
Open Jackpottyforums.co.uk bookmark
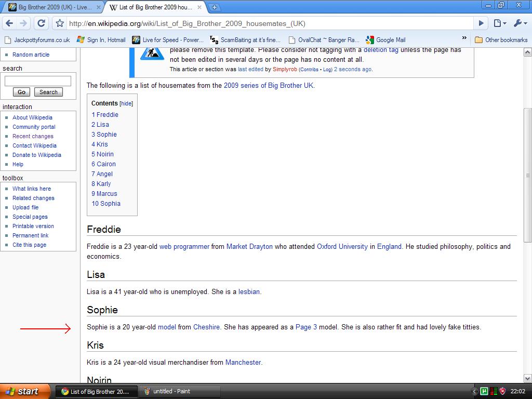(37, 40)
